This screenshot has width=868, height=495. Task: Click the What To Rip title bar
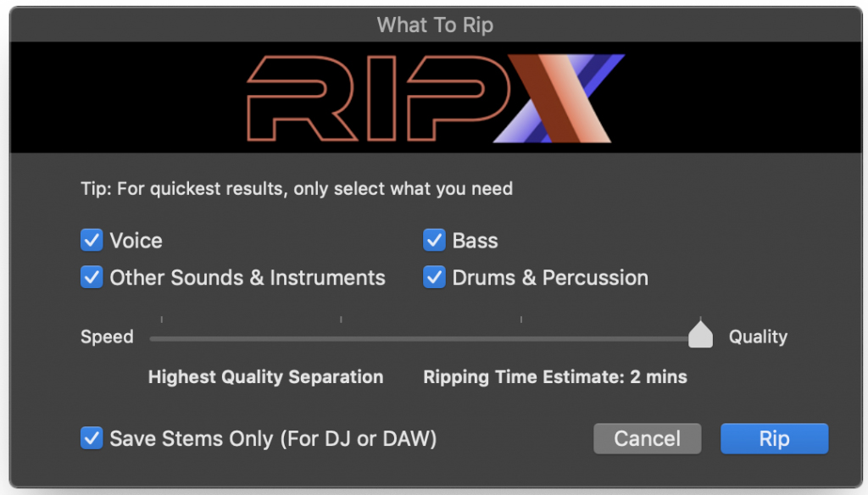pos(435,25)
